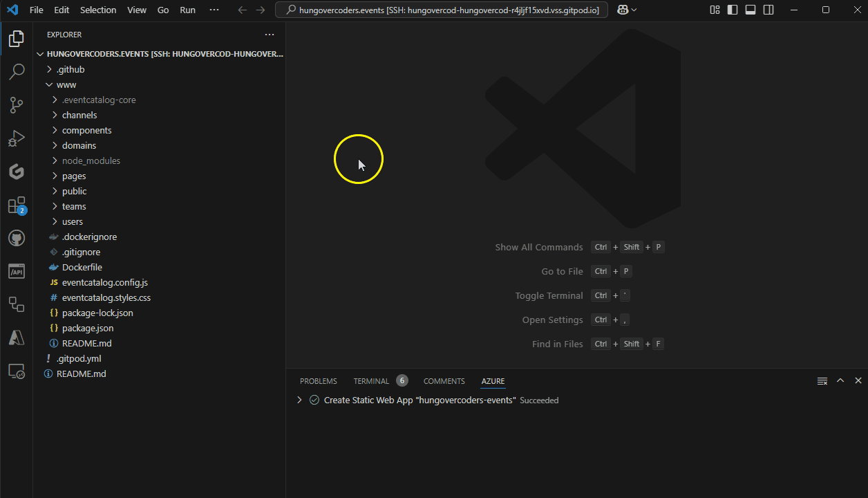The image size is (868, 498).
Task: Expand the channels folder
Action: click(x=55, y=115)
